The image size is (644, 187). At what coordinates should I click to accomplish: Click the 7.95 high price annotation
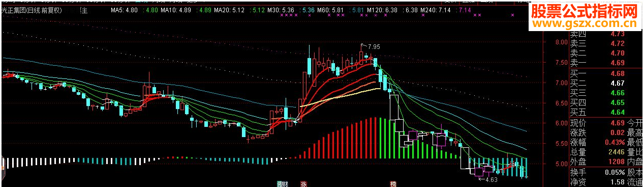[374, 47]
